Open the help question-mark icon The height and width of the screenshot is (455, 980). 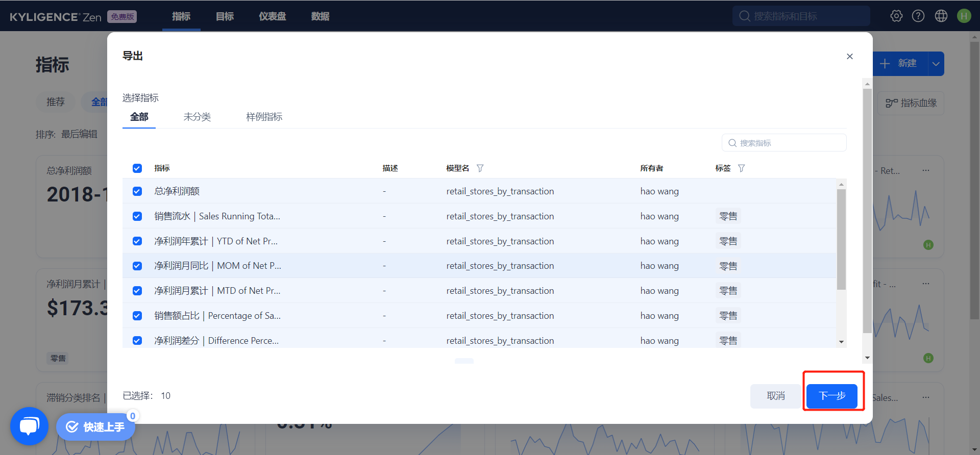[918, 16]
